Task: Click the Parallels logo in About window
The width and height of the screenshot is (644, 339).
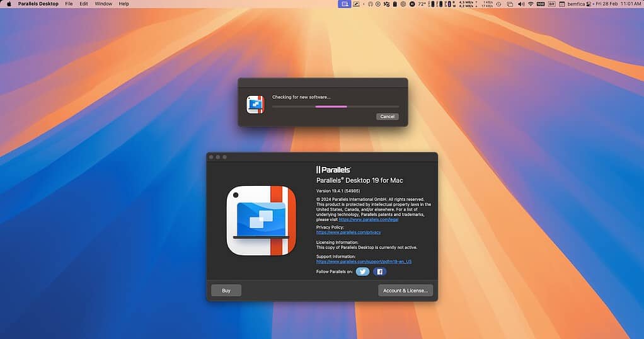Action: coord(333,169)
